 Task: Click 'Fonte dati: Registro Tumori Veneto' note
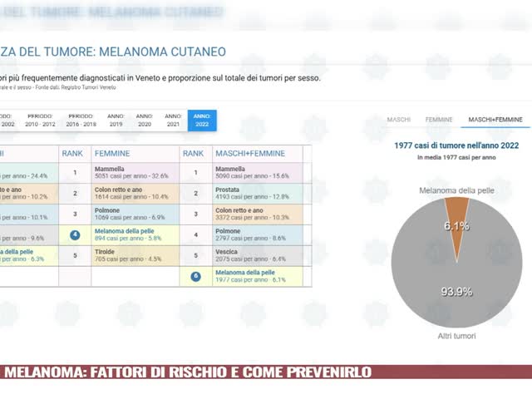click(76, 87)
